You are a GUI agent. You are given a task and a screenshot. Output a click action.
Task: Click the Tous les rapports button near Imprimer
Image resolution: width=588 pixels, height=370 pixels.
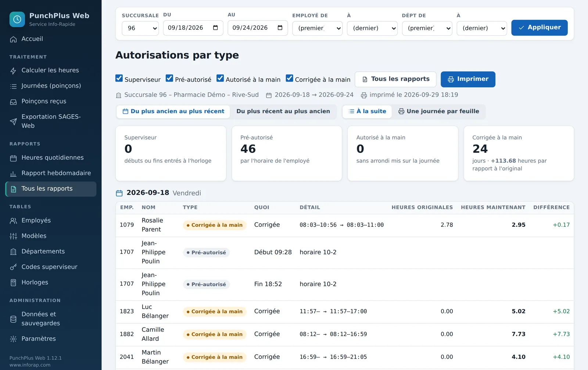tap(395, 79)
